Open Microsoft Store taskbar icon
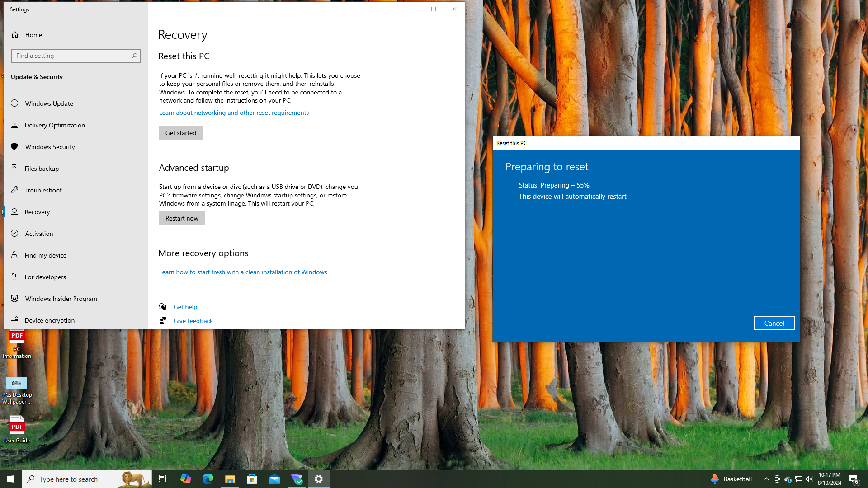This screenshot has height=488, width=868. point(252,479)
